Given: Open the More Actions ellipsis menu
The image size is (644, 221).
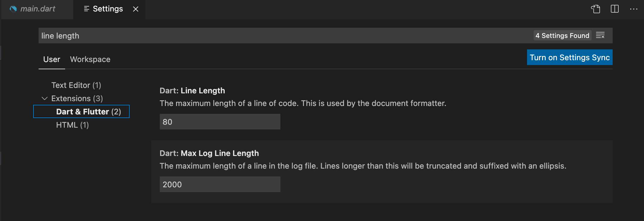Looking at the screenshot, I should click(633, 9).
